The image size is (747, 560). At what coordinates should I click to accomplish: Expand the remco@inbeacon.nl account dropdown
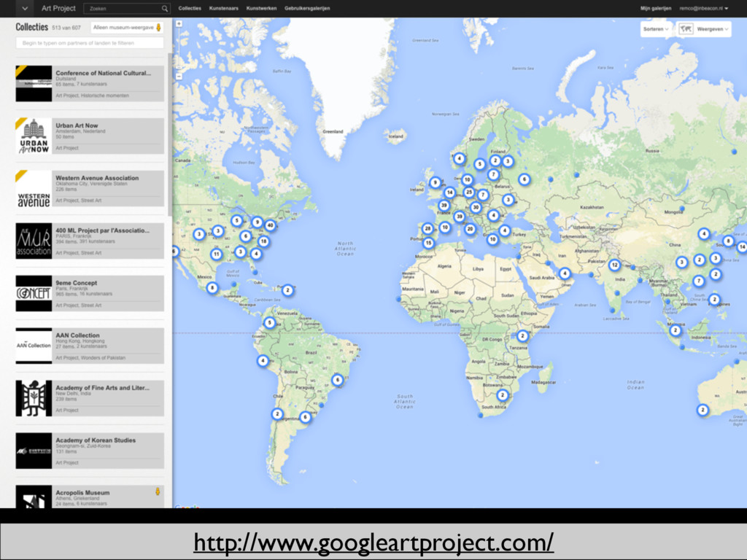tap(704, 9)
